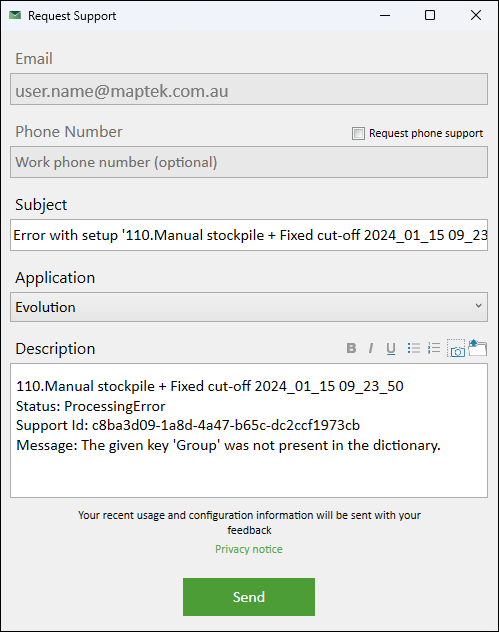Apply italic formatting to description text
The height and width of the screenshot is (632, 499).
click(x=370, y=348)
